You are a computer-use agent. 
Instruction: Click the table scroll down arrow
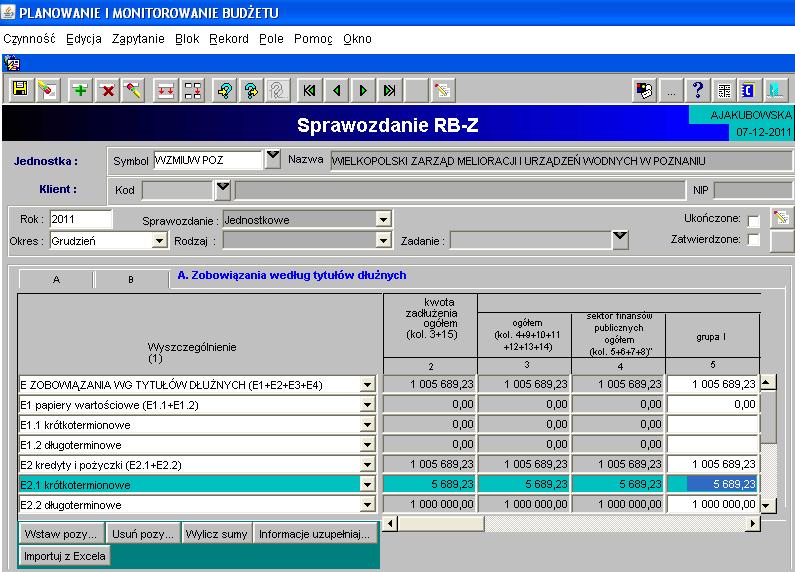pos(767,505)
